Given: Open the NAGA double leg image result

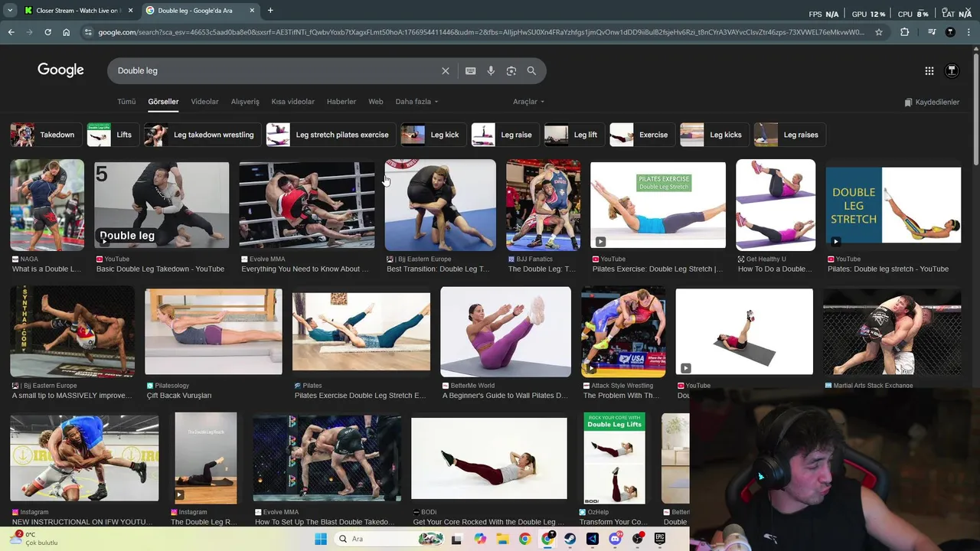Looking at the screenshot, I should [47, 205].
